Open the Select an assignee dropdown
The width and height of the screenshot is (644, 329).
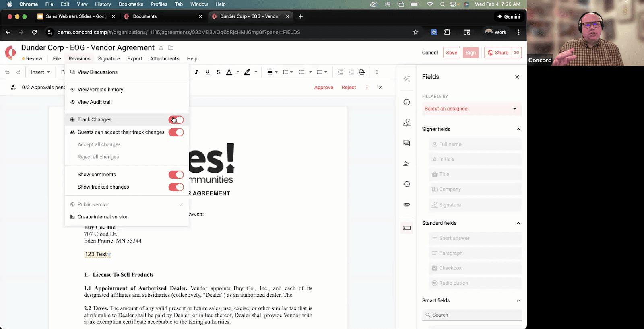[x=472, y=109]
